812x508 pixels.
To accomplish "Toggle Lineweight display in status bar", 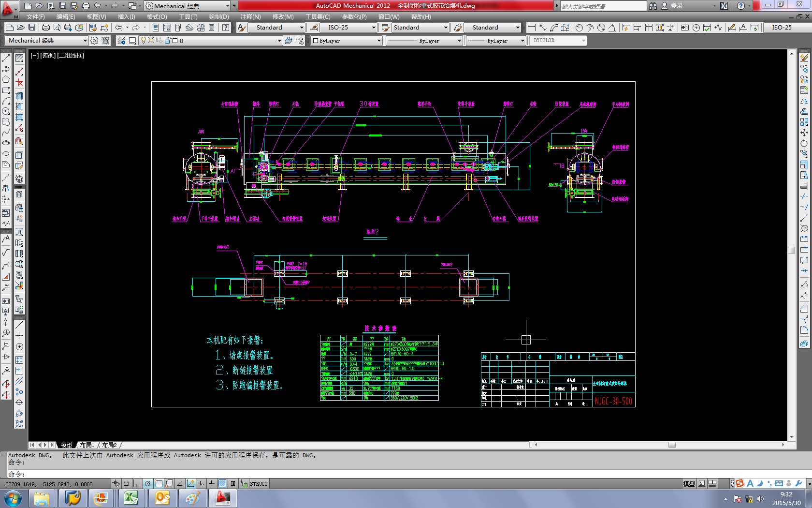I will (x=211, y=483).
